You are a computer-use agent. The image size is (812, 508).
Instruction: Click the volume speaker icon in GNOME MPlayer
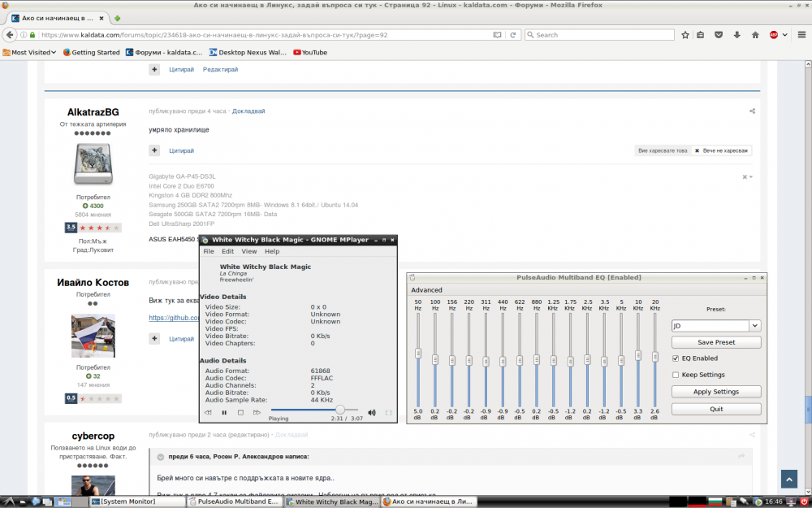click(x=371, y=413)
